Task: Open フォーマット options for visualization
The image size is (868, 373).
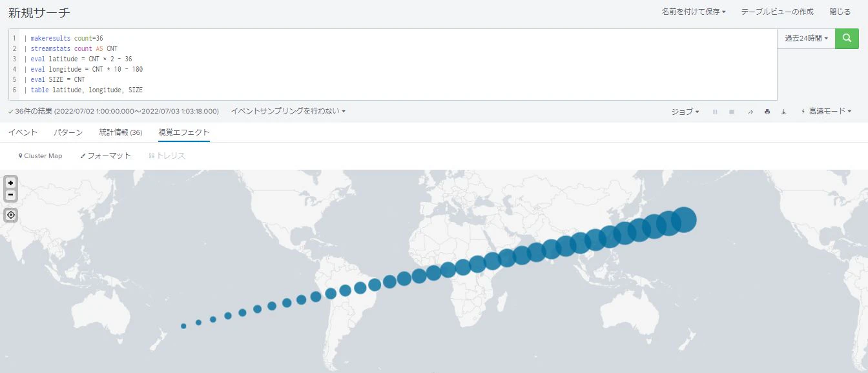Action: [105, 156]
